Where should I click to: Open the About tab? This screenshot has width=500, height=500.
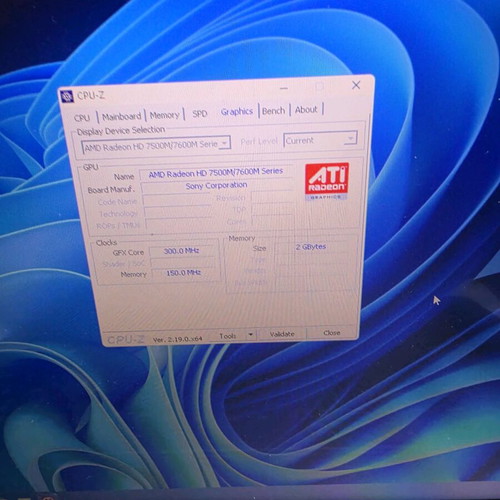click(306, 110)
